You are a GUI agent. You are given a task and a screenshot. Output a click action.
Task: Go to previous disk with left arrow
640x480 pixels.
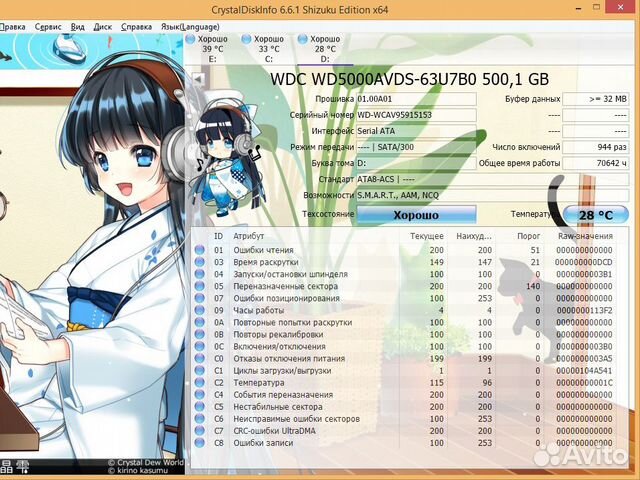198,79
